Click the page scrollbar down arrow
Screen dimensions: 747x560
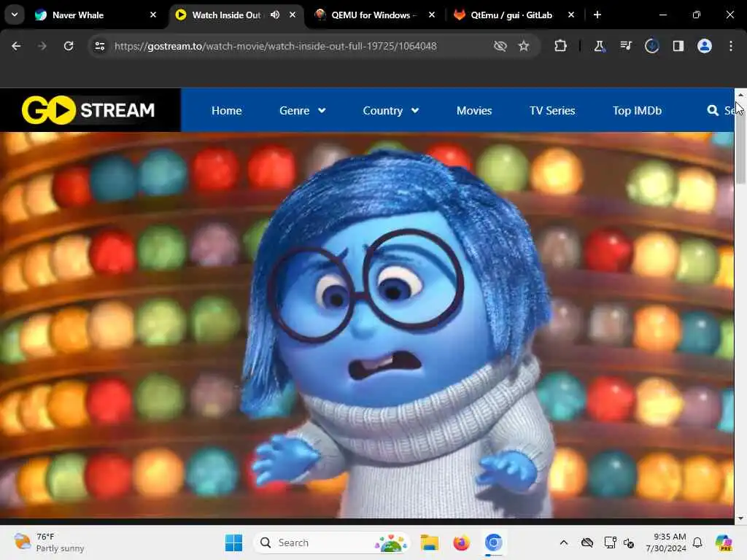[x=740, y=518]
